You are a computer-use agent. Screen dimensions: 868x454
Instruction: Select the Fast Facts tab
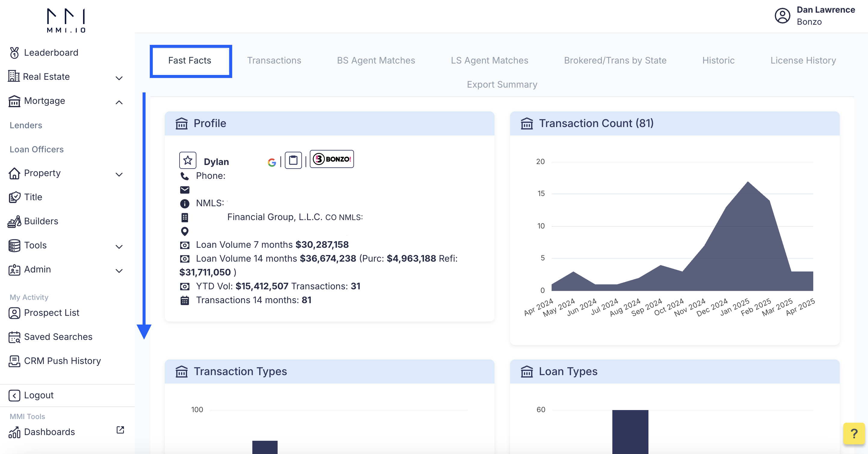click(x=190, y=61)
